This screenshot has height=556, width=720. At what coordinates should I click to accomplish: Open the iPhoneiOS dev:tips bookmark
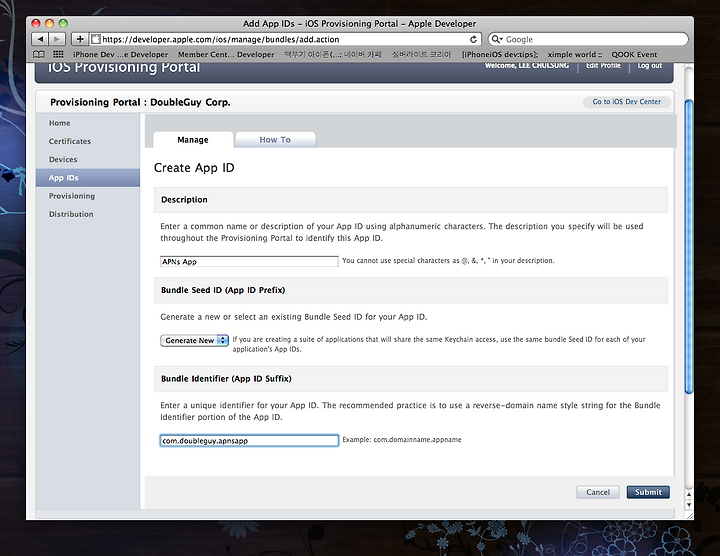click(x=500, y=54)
